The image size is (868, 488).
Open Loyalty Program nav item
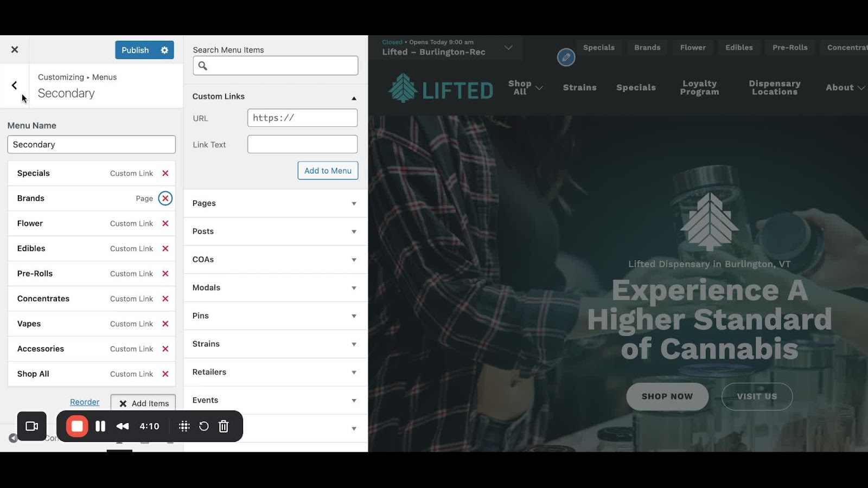click(x=699, y=87)
